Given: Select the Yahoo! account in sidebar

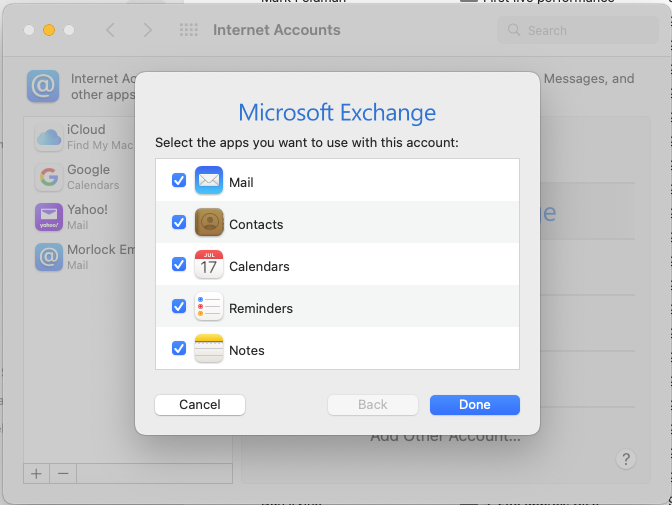Looking at the screenshot, I should pos(84,216).
